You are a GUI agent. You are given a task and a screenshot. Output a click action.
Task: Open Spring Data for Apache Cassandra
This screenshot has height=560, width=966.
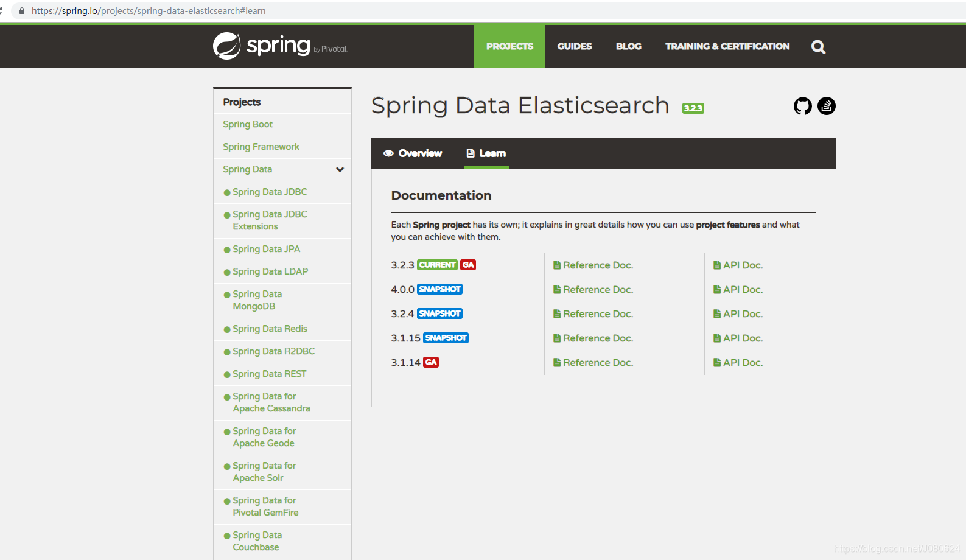(271, 402)
